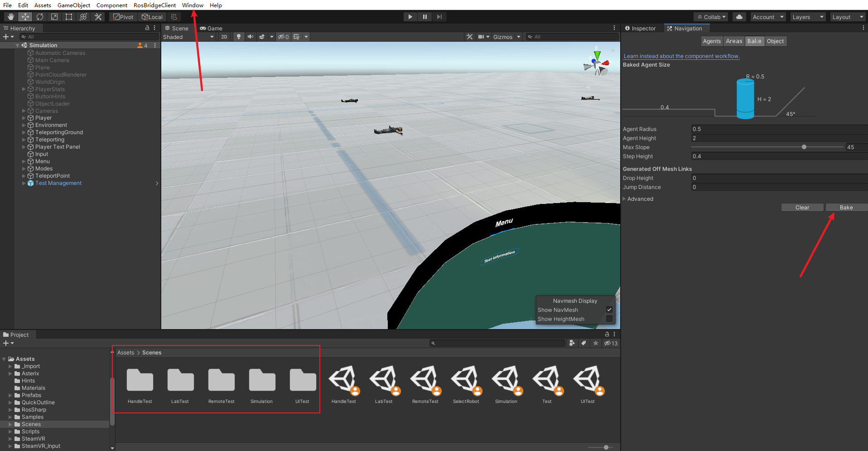The image size is (868, 451).
Task: Toggle scene audio speaker icon
Action: click(x=251, y=37)
